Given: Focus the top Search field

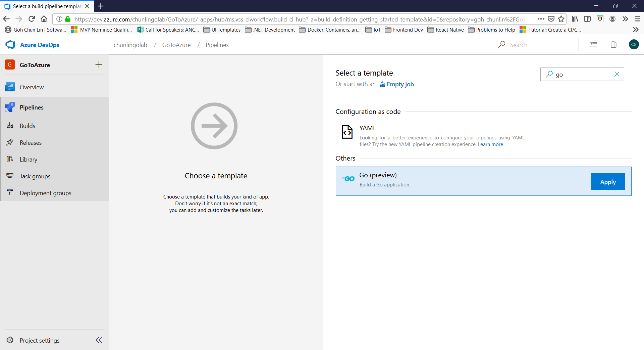Looking at the screenshot, I should click(537, 45).
